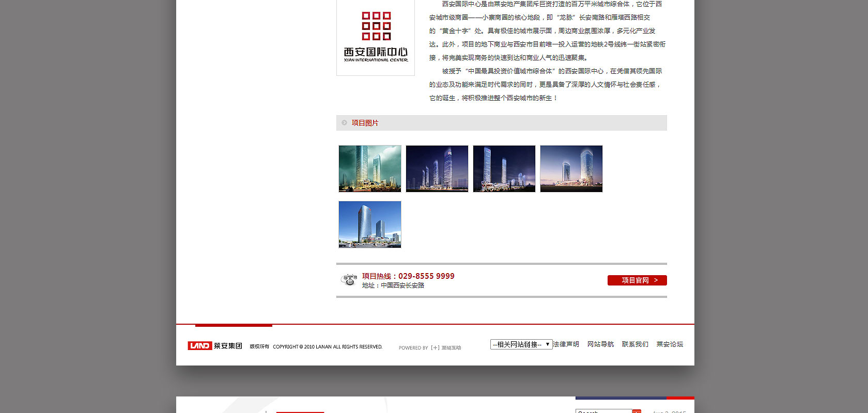Open the 网站导航 footer link
The height and width of the screenshot is (413, 868).
click(x=600, y=344)
